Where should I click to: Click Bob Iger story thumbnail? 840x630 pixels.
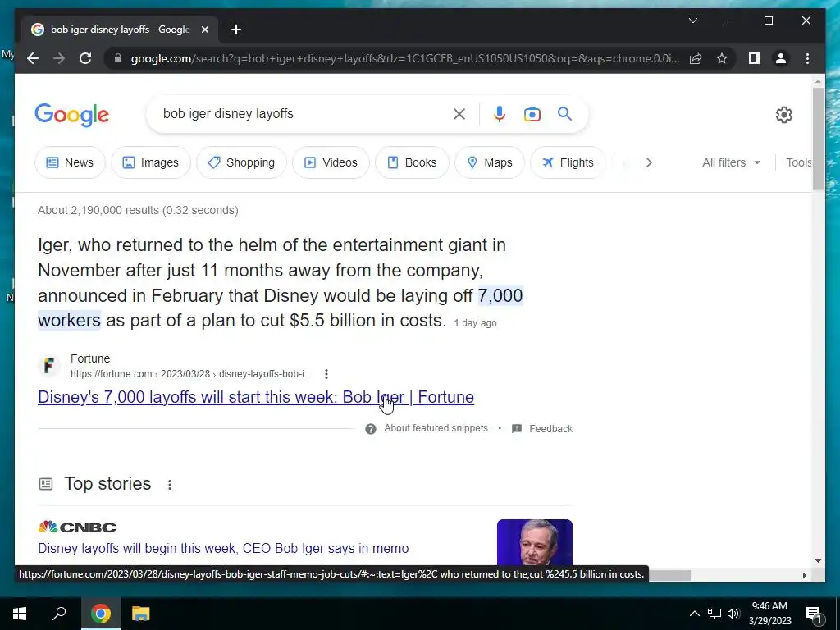click(535, 542)
